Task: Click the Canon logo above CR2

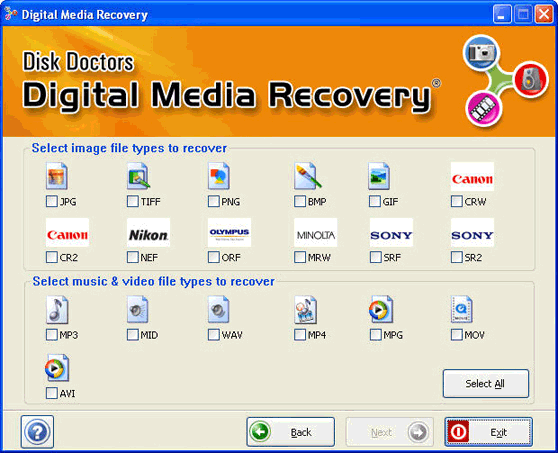Action: click(67, 232)
